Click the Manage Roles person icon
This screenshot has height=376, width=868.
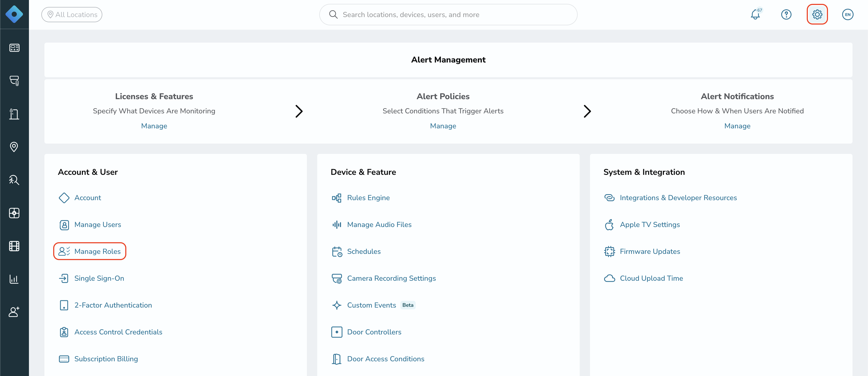64,251
